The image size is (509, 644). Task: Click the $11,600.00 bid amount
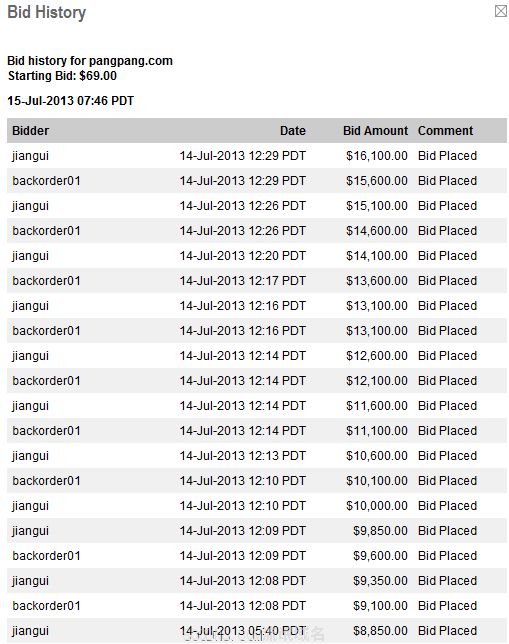(x=377, y=406)
